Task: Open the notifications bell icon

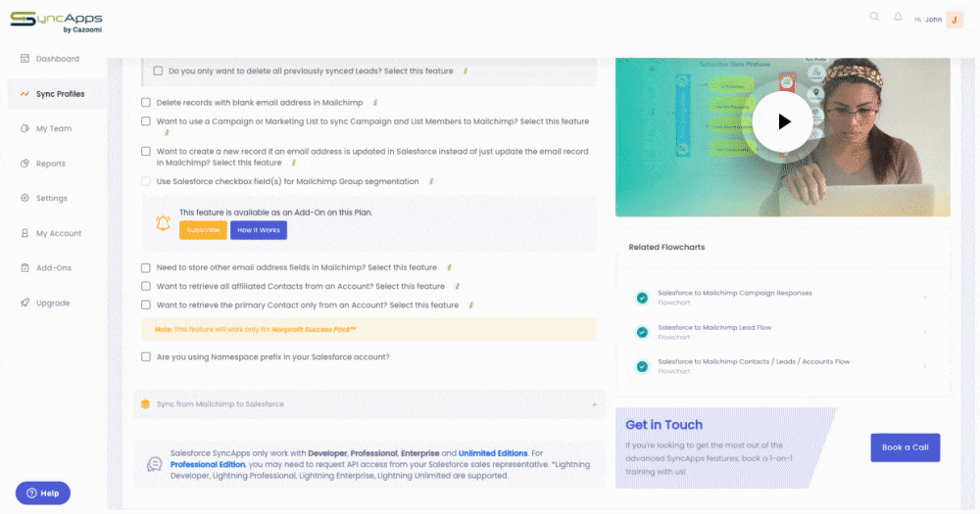Action: click(898, 17)
